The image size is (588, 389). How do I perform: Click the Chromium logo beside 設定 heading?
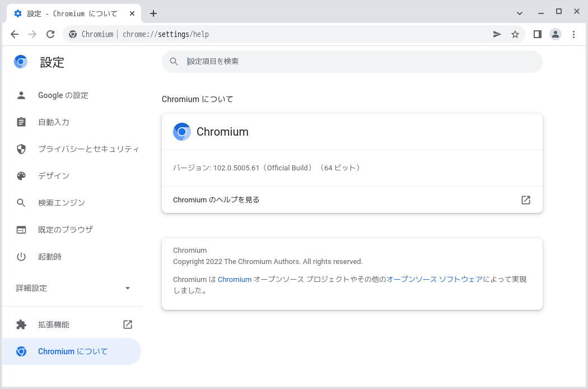tap(21, 62)
